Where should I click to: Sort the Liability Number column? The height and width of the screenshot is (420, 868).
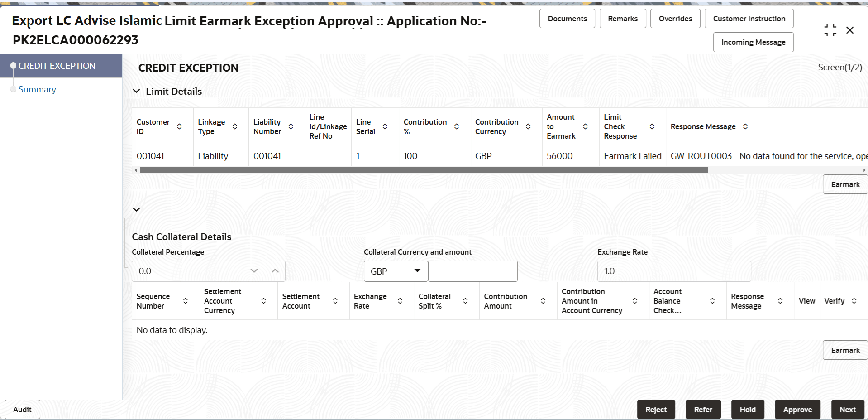tap(291, 126)
